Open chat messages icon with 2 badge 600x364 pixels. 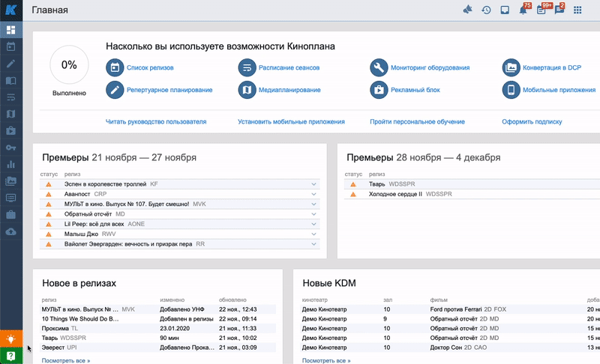pos(559,10)
